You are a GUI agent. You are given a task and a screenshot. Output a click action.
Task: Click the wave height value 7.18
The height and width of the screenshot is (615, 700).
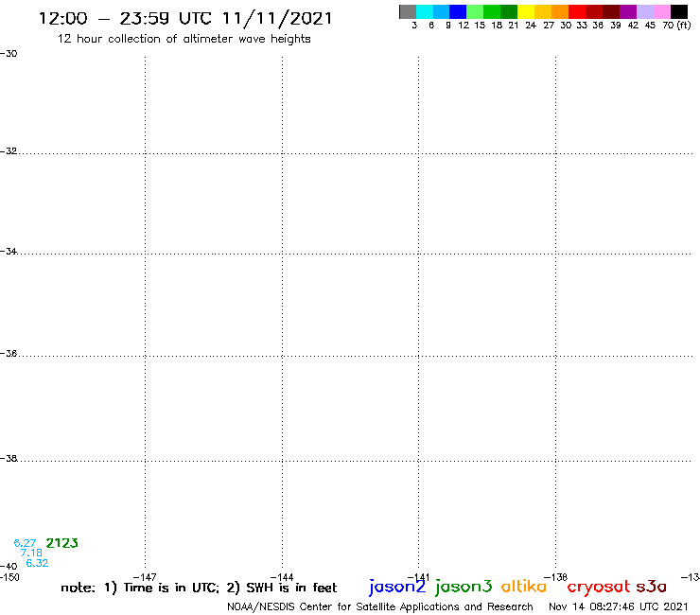(x=31, y=553)
